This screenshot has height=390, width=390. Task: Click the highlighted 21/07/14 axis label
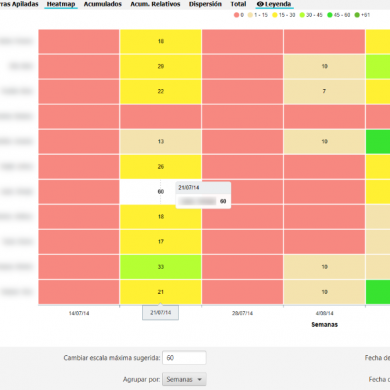(x=160, y=313)
